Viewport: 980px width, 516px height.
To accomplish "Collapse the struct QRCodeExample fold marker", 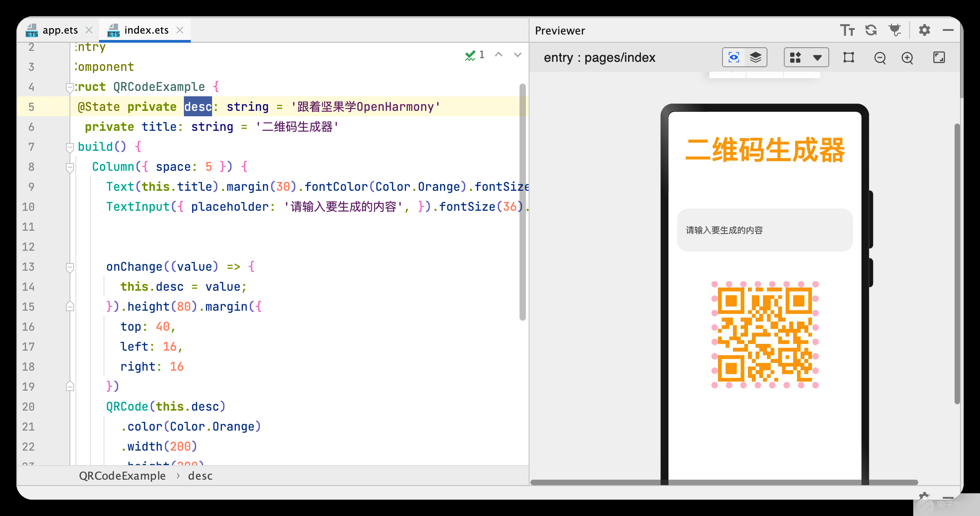I will pyautogui.click(x=70, y=87).
